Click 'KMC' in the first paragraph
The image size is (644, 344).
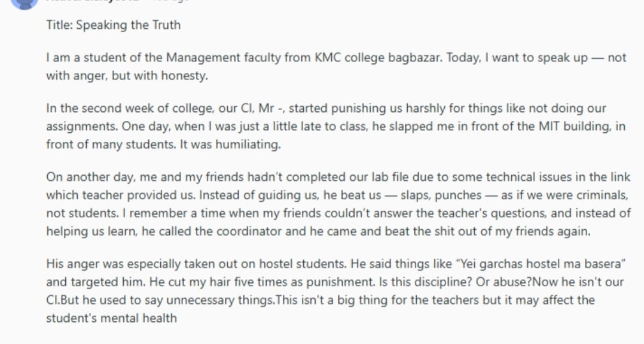pyautogui.click(x=328, y=57)
